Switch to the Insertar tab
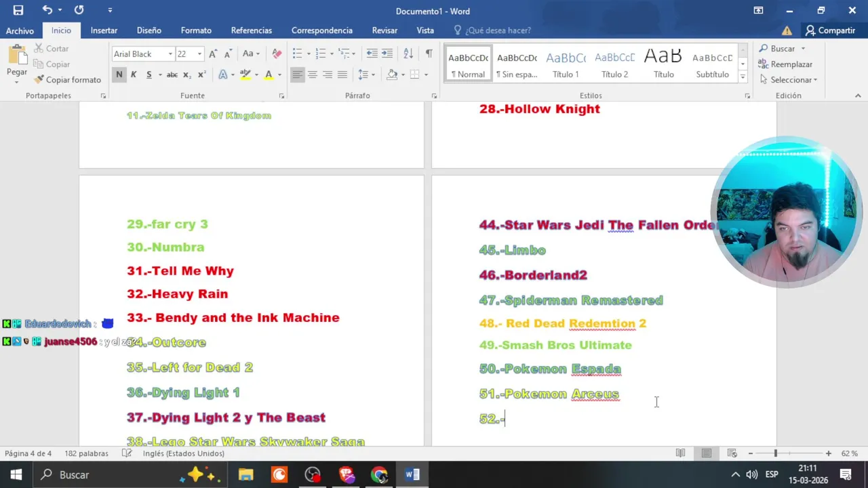868x488 pixels. point(104,30)
